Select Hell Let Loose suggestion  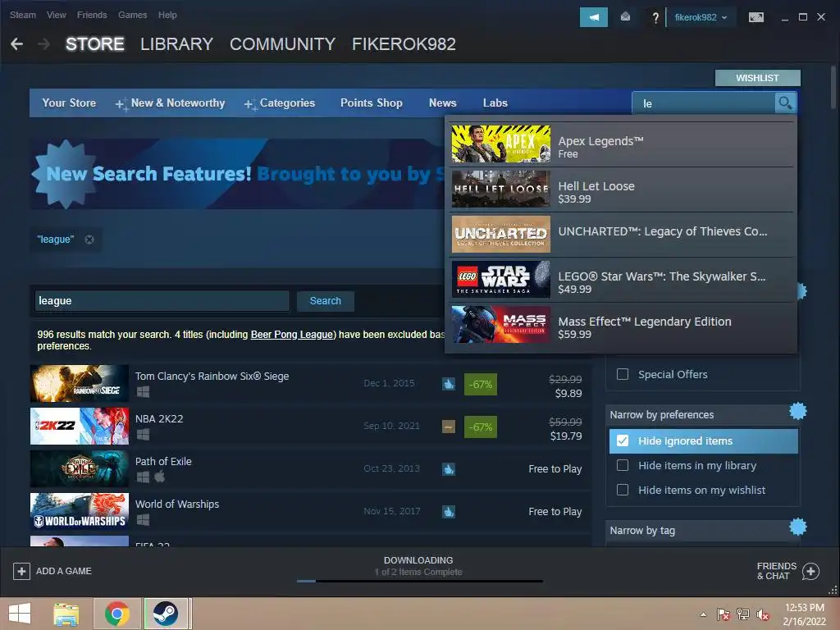622,189
